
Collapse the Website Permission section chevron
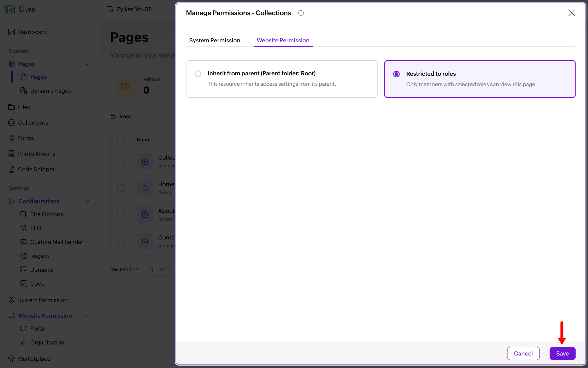click(87, 315)
